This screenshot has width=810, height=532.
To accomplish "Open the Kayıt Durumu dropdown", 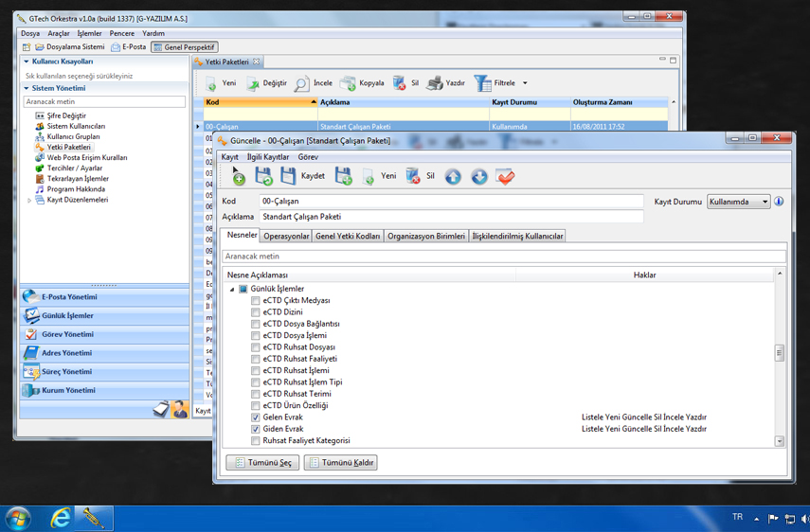I will click(x=765, y=202).
